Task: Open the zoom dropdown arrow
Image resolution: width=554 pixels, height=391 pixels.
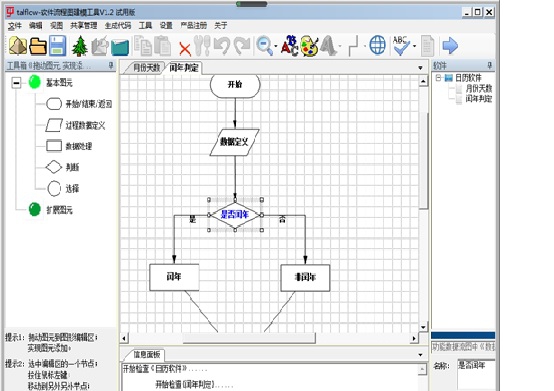Action: (276, 46)
